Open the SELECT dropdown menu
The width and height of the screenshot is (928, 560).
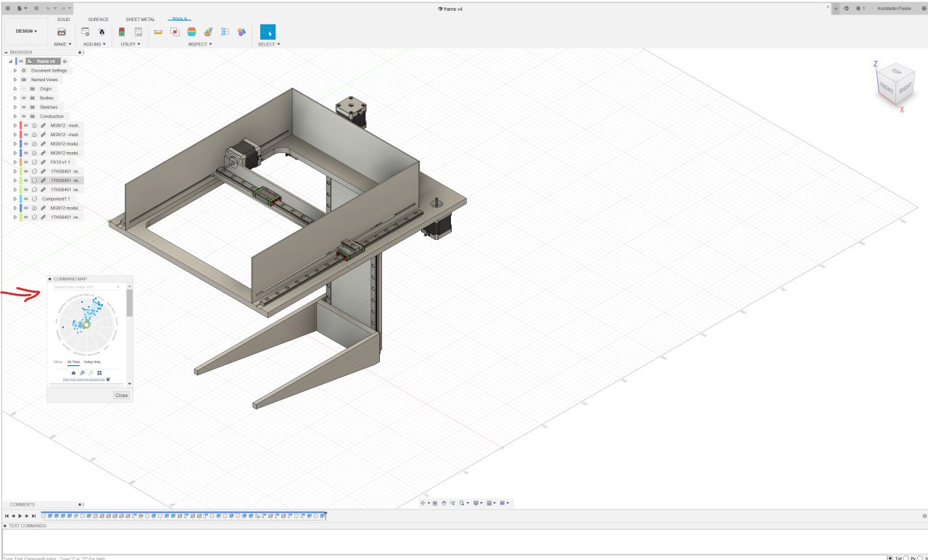pyautogui.click(x=268, y=44)
